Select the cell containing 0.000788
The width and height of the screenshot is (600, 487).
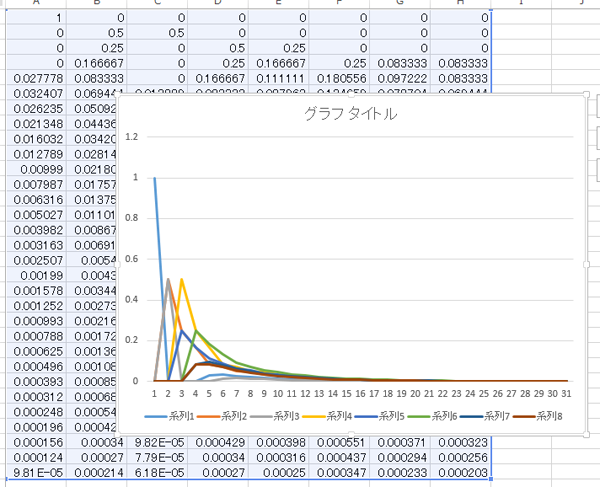(x=36, y=336)
